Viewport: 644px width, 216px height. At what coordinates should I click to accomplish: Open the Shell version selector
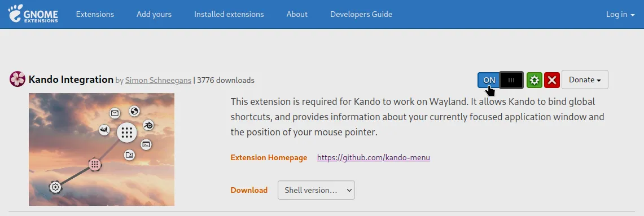click(316, 190)
